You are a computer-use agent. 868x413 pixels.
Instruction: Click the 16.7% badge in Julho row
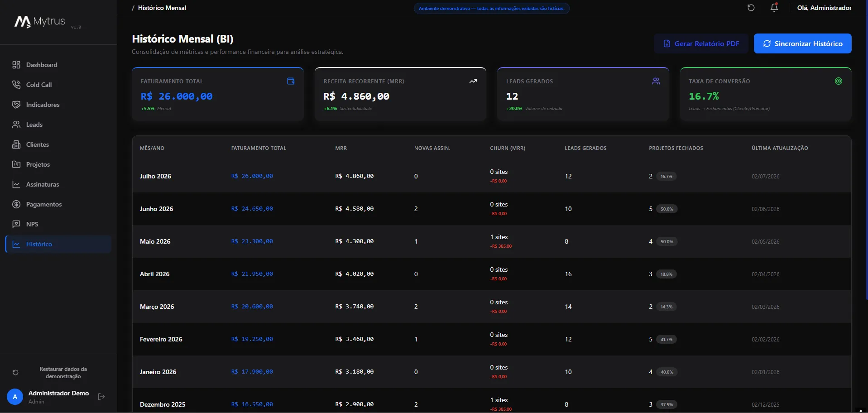coord(667,176)
